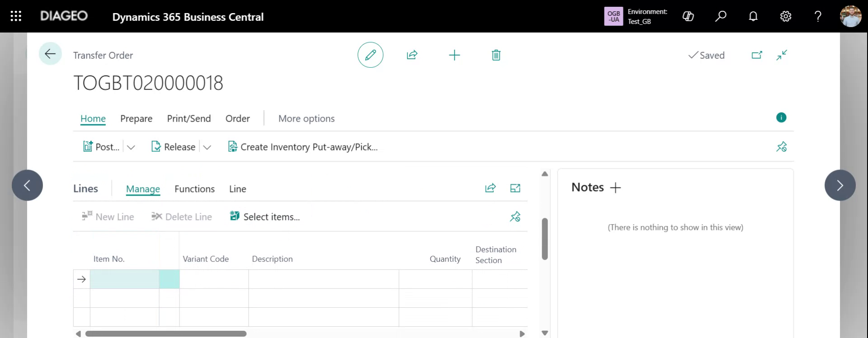Click Select items... action
The image size is (868, 338).
(265, 217)
